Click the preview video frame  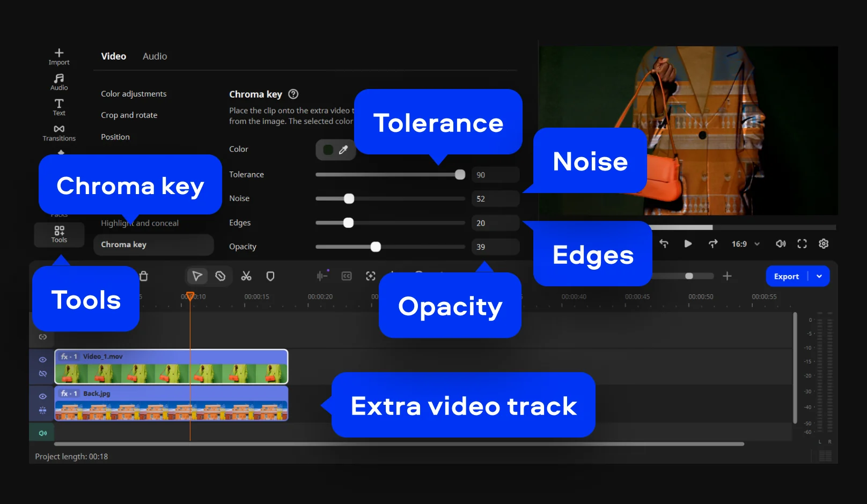(689, 131)
